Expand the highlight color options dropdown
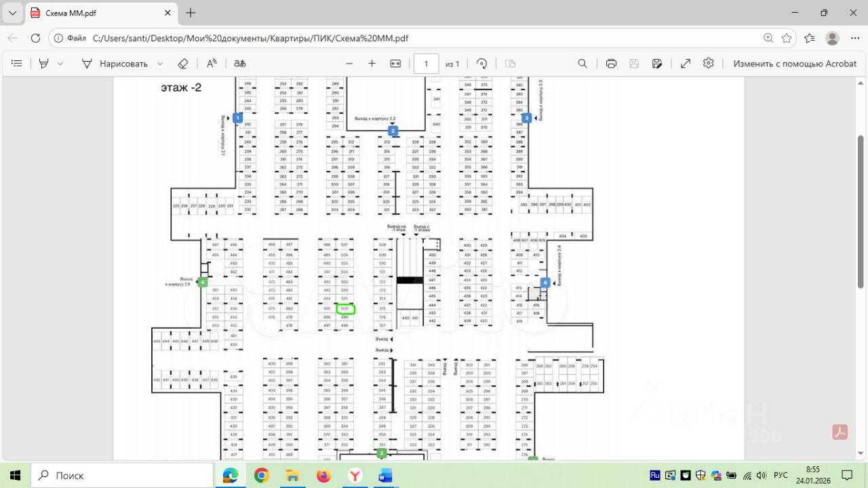Image resolution: width=868 pixels, height=488 pixels. point(60,63)
